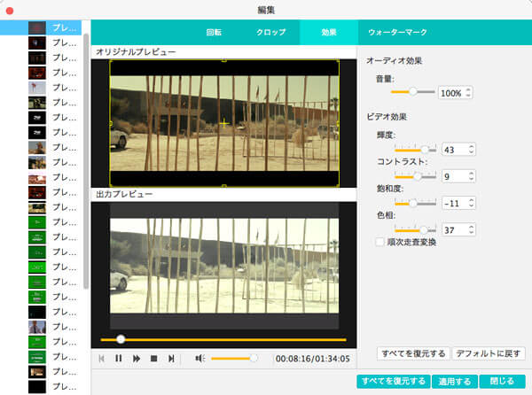Viewport: 532px width, 395px height.
Task: Open the ウォーターマーク tab
Action: [397, 32]
